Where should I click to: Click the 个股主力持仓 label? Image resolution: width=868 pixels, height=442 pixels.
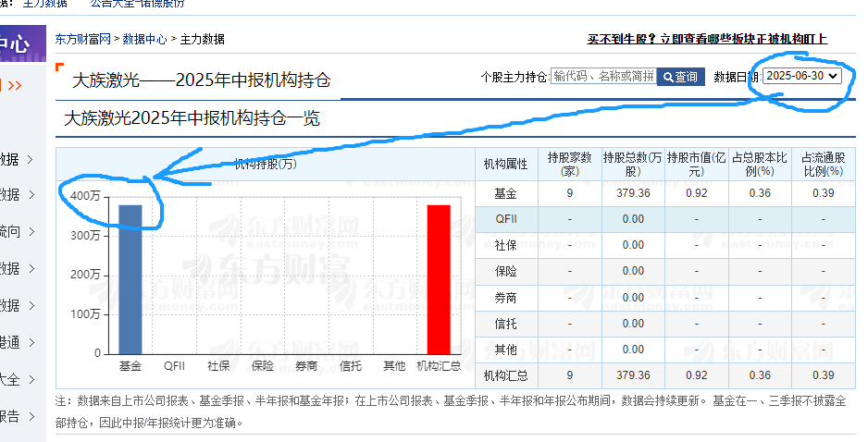[x=515, y=77]
